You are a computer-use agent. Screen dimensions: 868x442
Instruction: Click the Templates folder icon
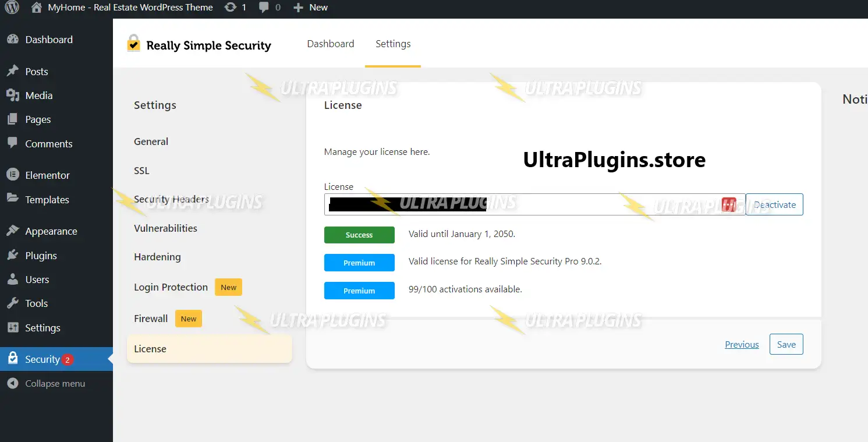pyautogui.click(x=13, y=199)
